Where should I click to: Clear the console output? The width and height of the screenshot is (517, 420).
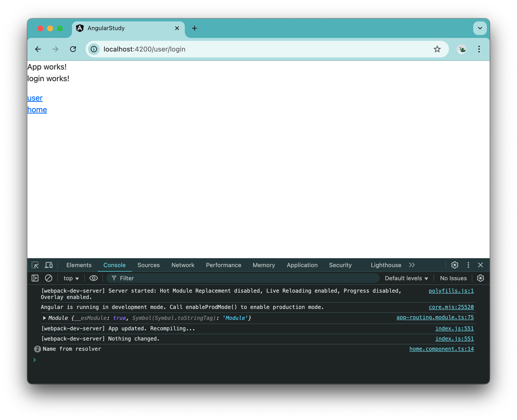click(x=48, y=278)
